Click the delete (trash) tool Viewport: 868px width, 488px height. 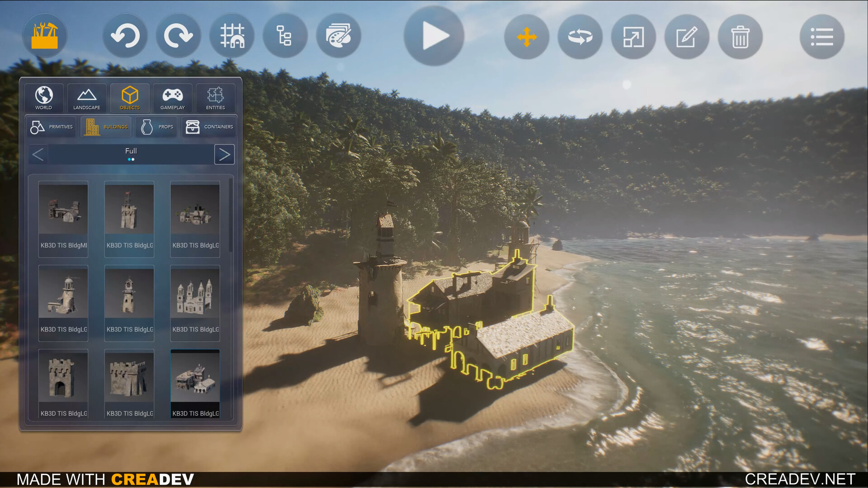click(740, 38)
